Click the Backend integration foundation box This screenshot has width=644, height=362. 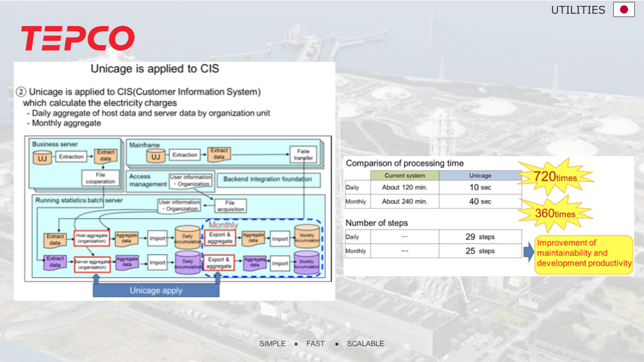[x=267, y=179]
